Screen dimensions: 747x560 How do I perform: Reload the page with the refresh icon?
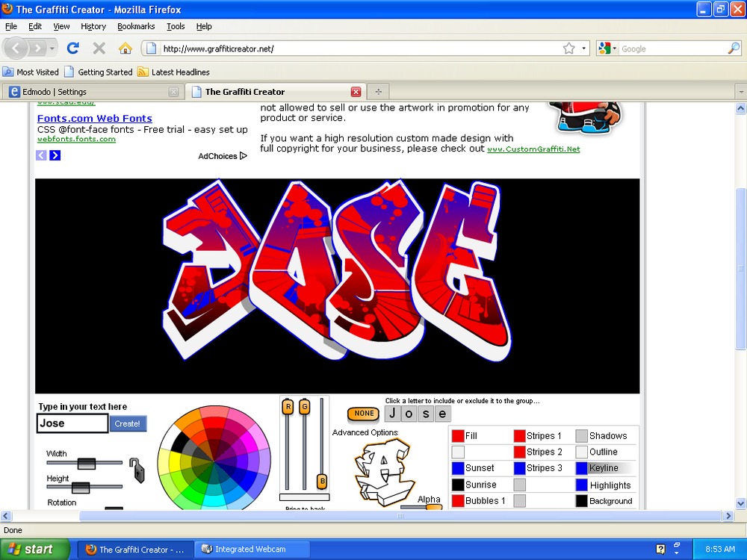pos(73,48)
